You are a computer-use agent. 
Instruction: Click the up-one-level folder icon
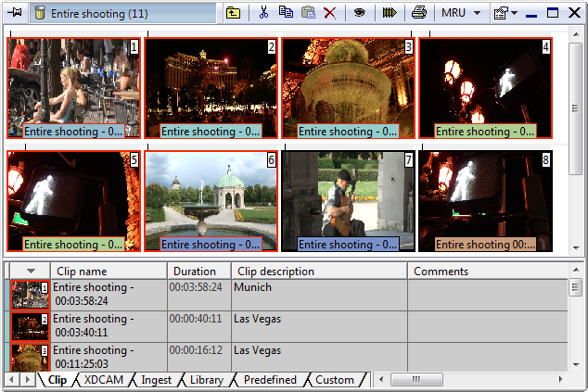(233, 13)
